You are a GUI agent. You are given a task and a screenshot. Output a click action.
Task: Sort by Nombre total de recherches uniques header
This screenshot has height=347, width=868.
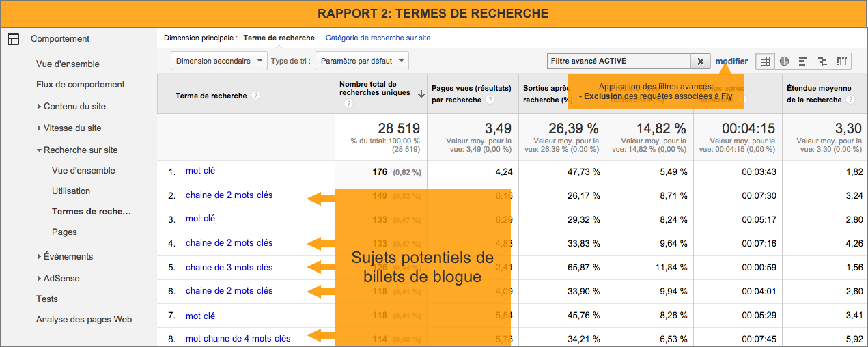click(375, 89)
